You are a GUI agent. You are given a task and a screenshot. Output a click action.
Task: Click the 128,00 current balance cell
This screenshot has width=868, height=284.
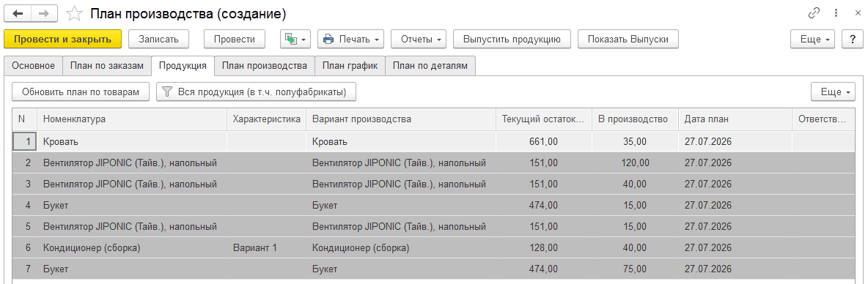pyautogui.click(x=544, y=248)
